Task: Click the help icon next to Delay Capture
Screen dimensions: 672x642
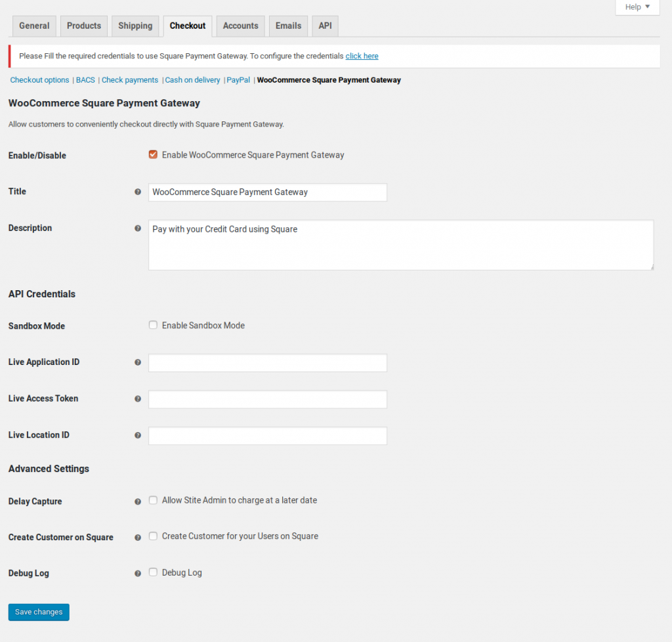Action: tap(138, 502)
